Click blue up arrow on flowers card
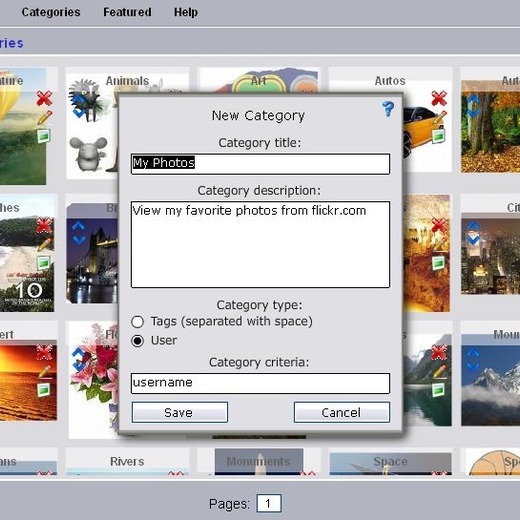The image size is (520, 520). [78, 353]
